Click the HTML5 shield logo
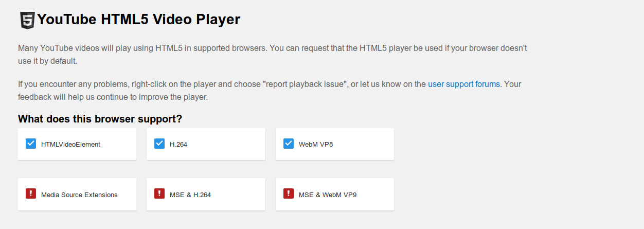The width and height of the screenshot is (644, 229). click(27, 20)
